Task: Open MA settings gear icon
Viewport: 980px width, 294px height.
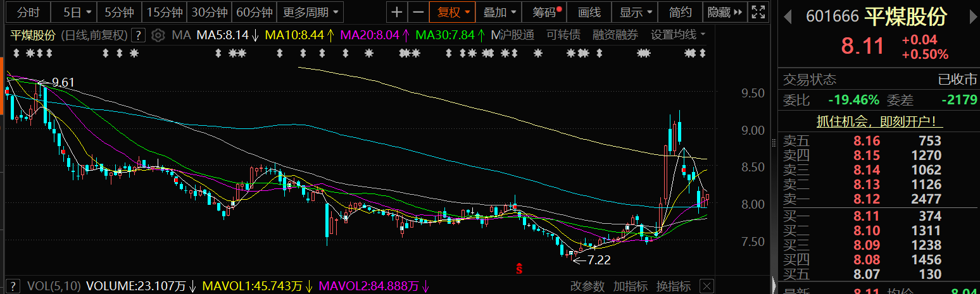Action: tap(158, 35)
